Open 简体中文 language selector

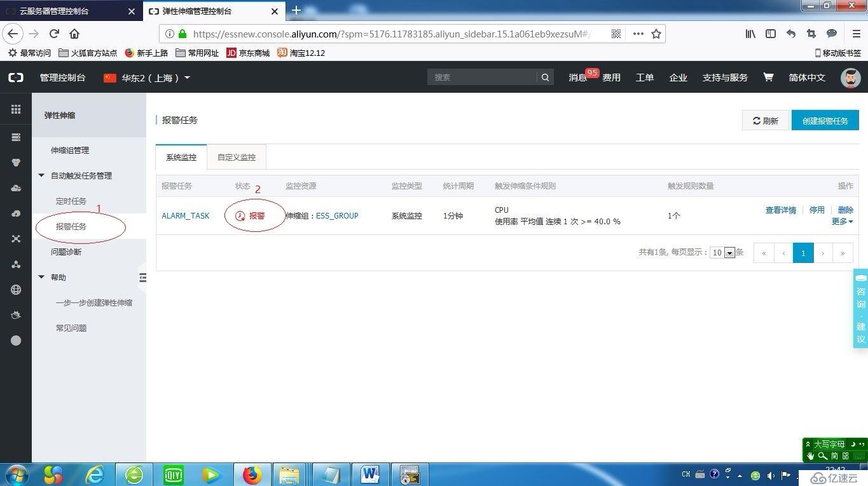click(807, 77)
